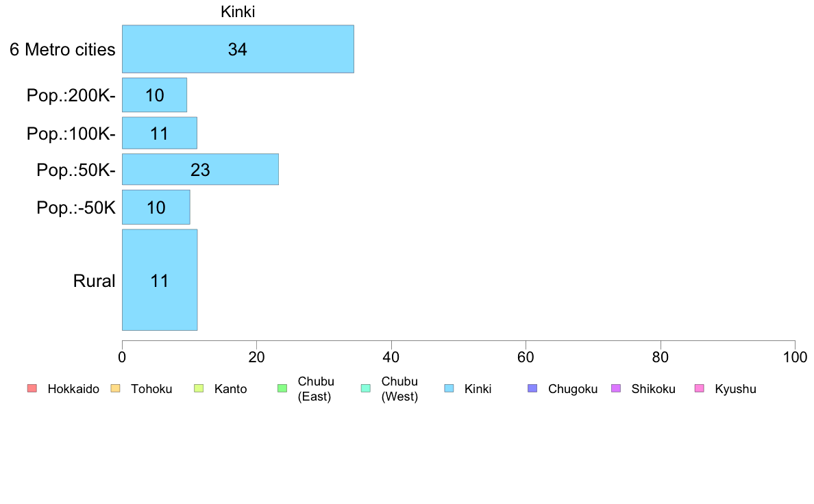814x504 pixels.
Task: Click the Hokkaido red legend swatch
Action: coord(32,388)
